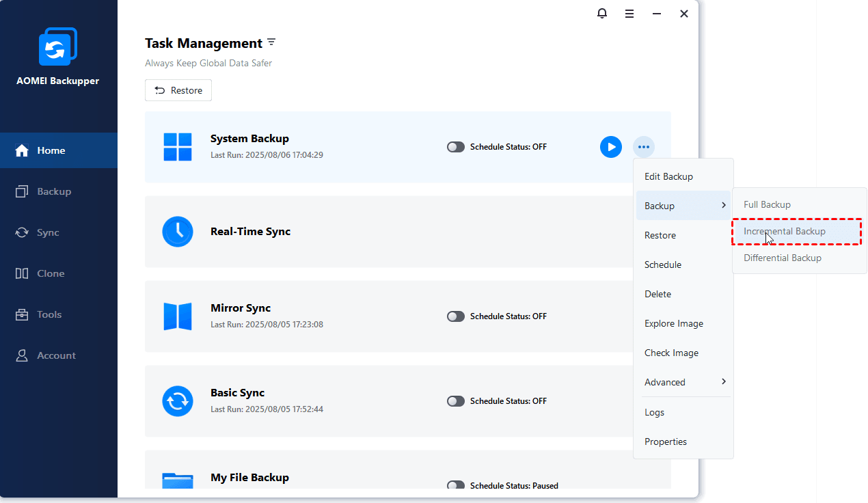Screen dimensions: 868x503
Task: Click the Basic Sync circular arrows icon
Action: (x=178, y=401)
